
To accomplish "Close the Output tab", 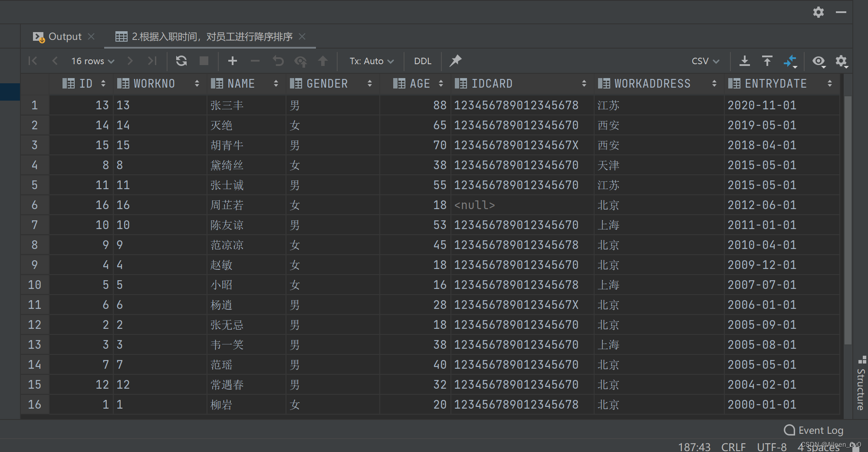I will 91,36.
